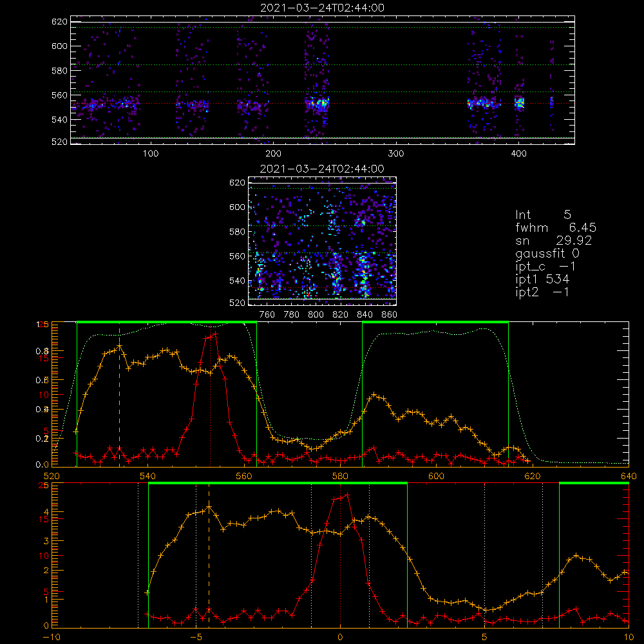Click the '300' tick label under the wide spectrogram
This screenshot has width=644, height=644.
coord(396,154)
